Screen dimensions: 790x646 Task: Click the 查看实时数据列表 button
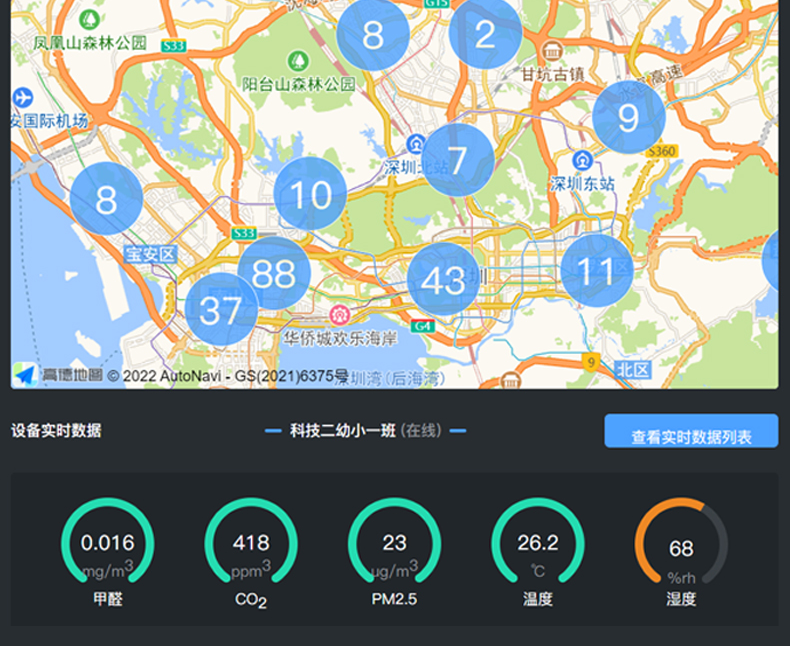point(691,431)
